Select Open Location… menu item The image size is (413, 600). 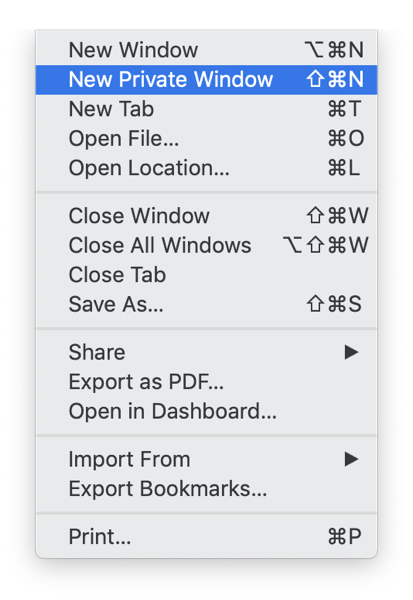[206, 168]
